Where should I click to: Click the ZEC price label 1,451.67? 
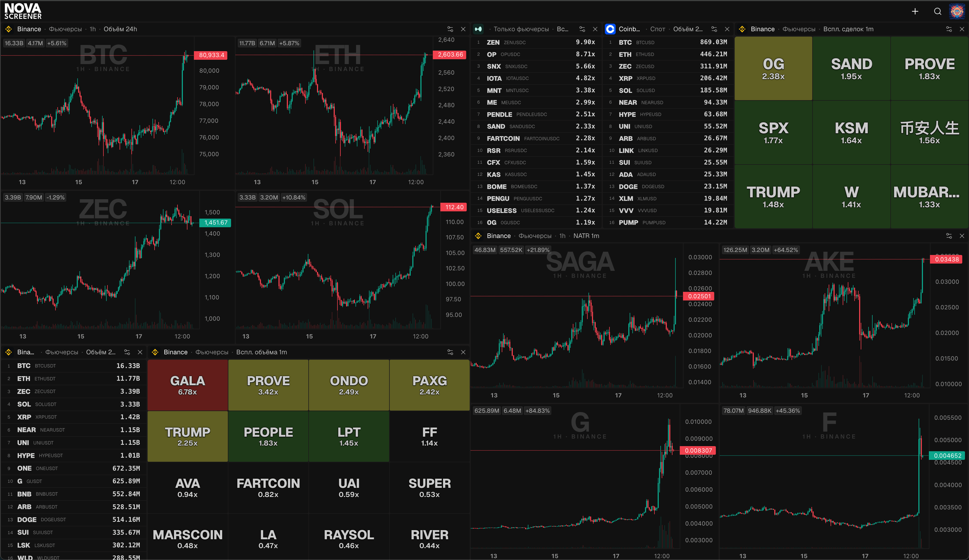coord(215,223)
